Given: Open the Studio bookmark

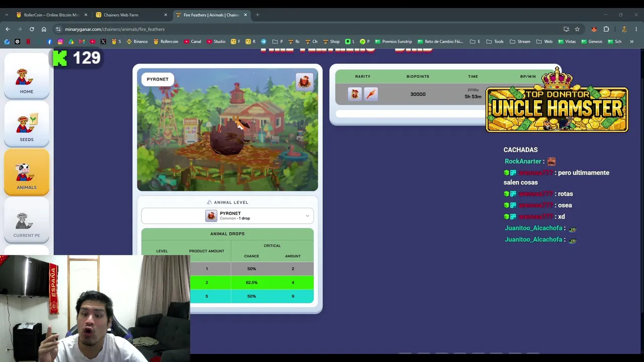Looking at the screenshot, I should pyautogui.click(x=216, y=42).
